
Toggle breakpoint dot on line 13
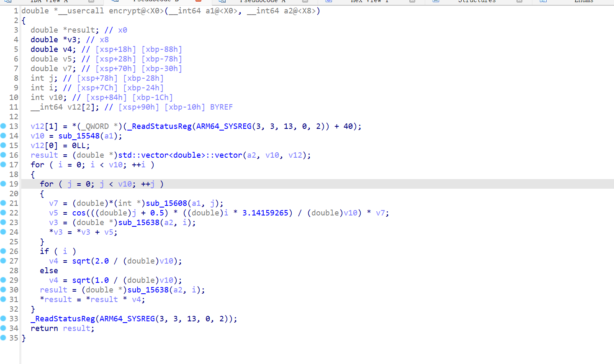coord(3,126)
